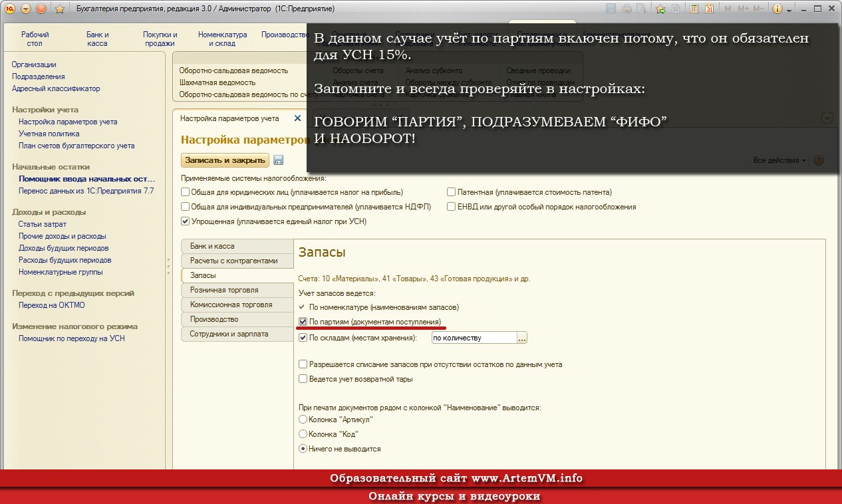Open Настройка параметров учета navigation link
Viewport: 842px width, 504px height.
(68, 122)
